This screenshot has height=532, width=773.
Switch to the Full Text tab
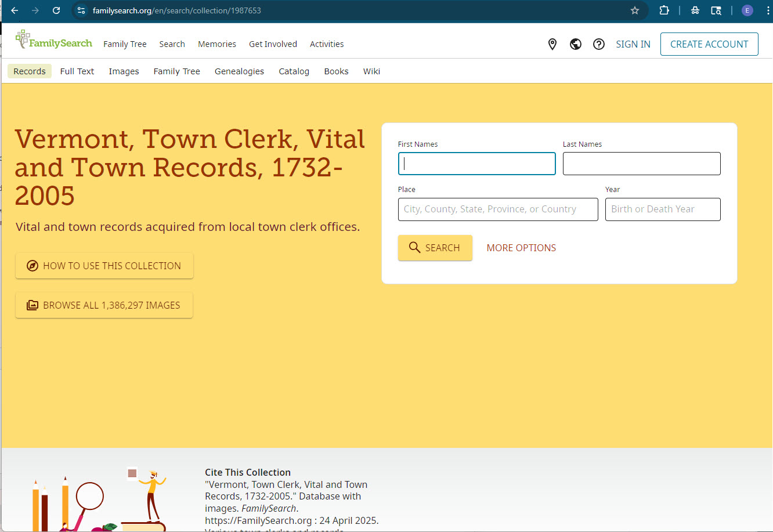pyautogui.click(x=77, y=71)
